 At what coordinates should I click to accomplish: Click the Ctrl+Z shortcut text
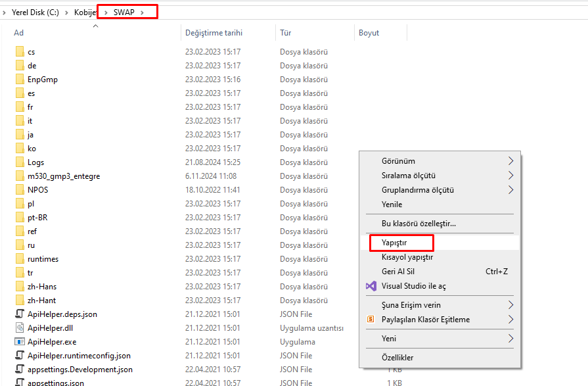point(497,271)
